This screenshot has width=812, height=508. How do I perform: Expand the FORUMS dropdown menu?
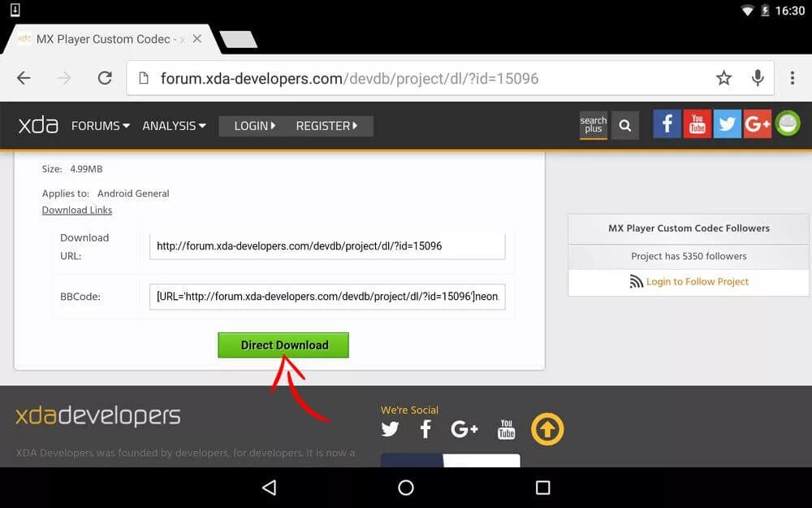coord(101,125)
